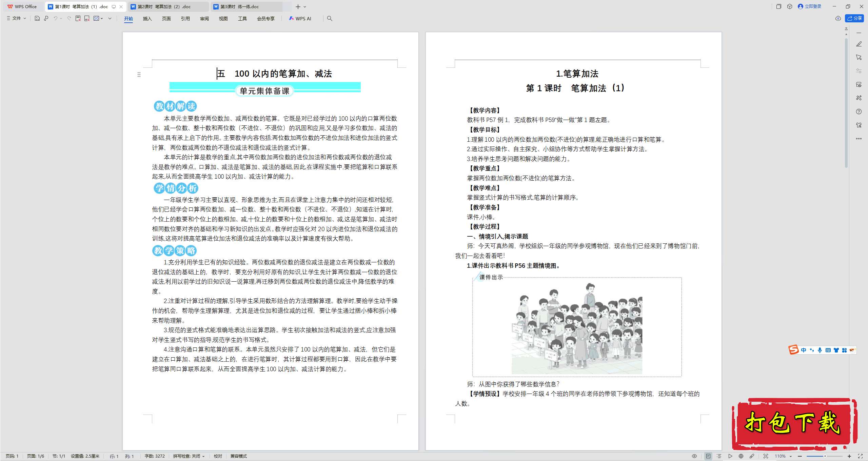The width and height of the screenshot is (868, 461).
Task: Expand the quick access toolbar customize chevron
Action: pyautogui.click(x=110, y=18)
